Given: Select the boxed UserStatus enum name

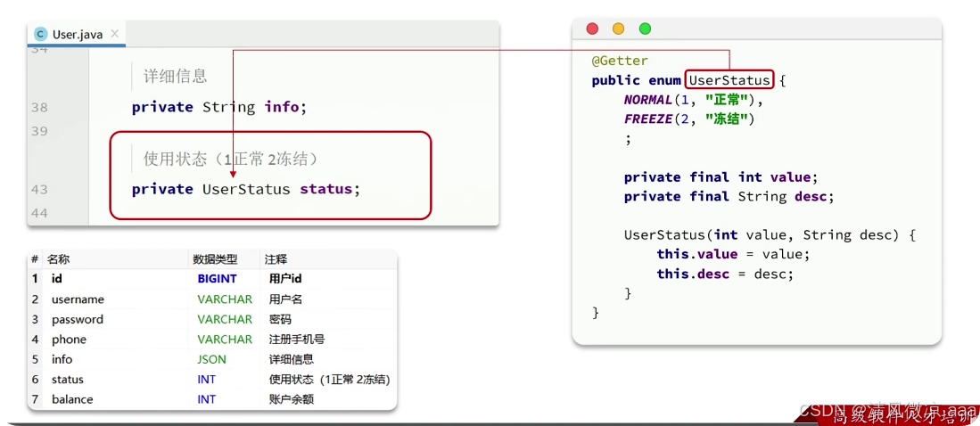Looking at the screenshot, I should [x=729, y=80].
